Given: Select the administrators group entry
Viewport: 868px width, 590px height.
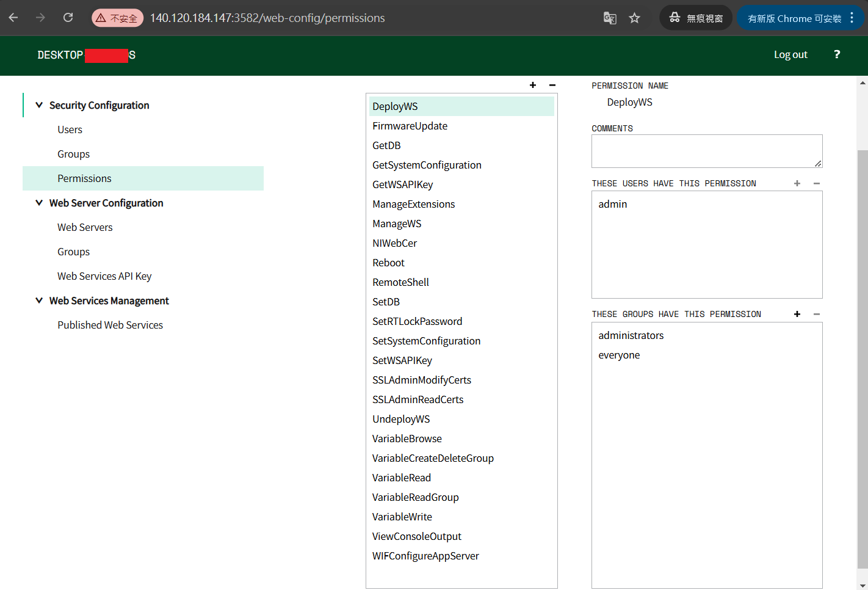Looking at the screenshot, I should [x=707, y=335].
